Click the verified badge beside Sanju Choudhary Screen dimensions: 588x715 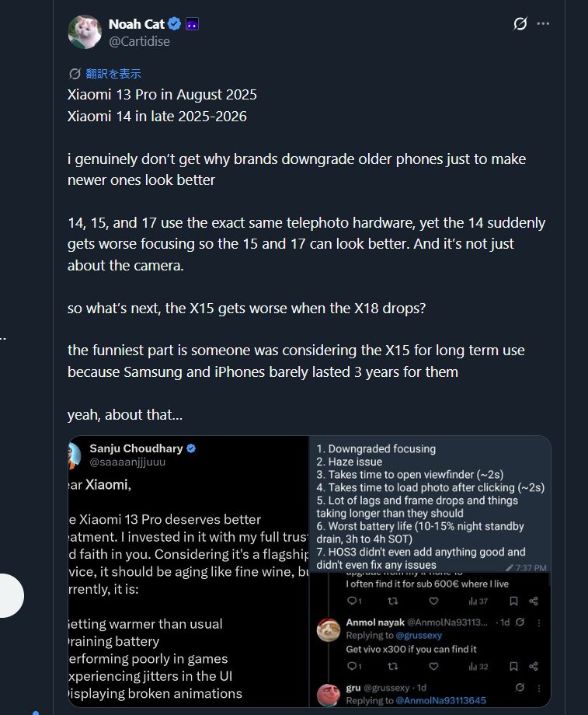191,448
